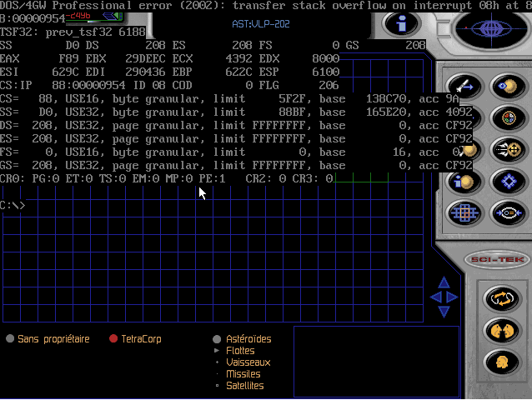
Task: Click the C:\> command prompt
Action: [x=13, y=205]
